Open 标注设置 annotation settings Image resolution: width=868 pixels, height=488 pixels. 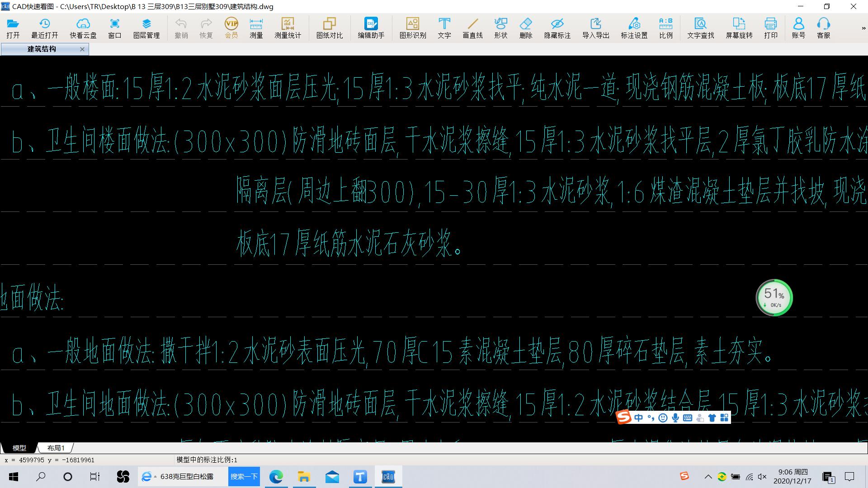(634, 28)
